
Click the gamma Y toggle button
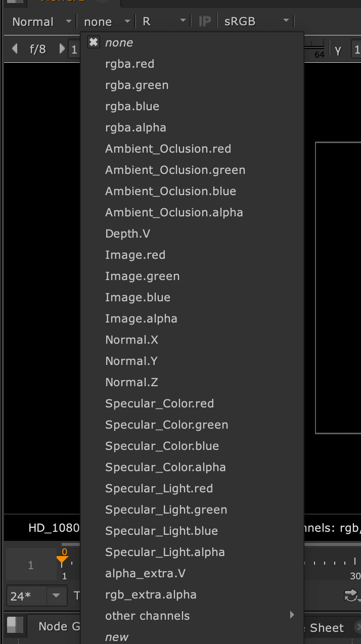pos(338,50)
